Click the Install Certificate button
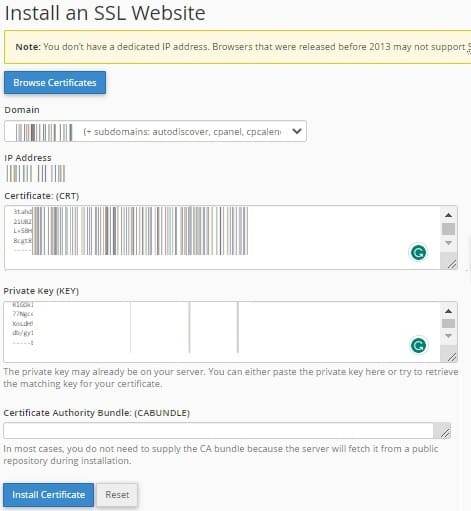The image size is (471, 511). click(49, 495)
